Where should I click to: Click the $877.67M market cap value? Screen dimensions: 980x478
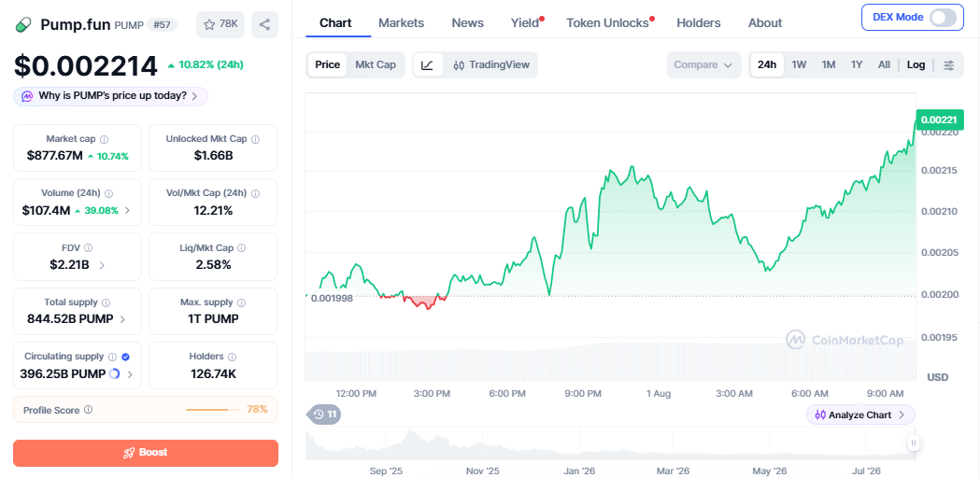(x=54, y=156)
